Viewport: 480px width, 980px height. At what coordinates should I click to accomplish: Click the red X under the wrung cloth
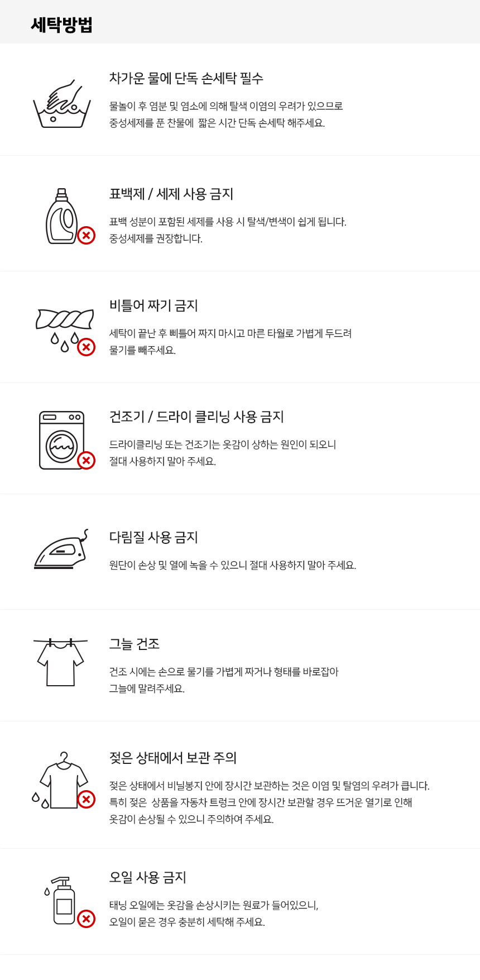coord(86,347)
